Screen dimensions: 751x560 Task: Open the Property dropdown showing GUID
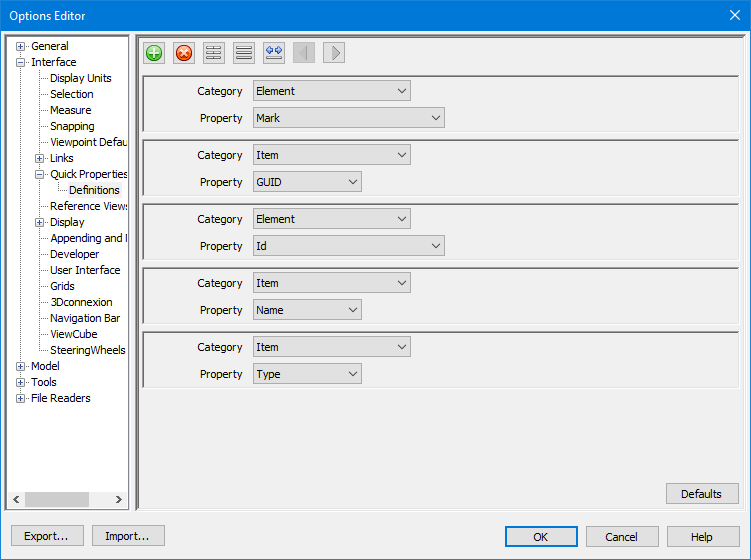tap(307, 182)
